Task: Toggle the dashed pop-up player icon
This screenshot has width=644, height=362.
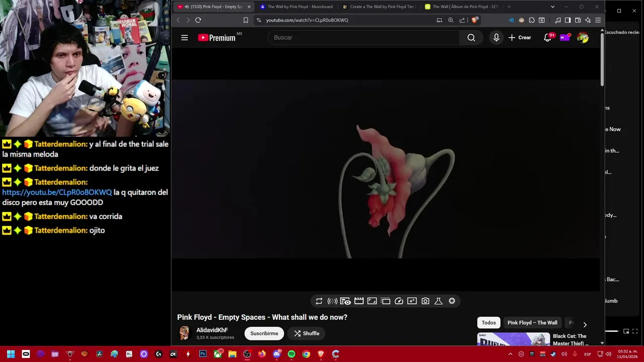Action: click(385, 301)
